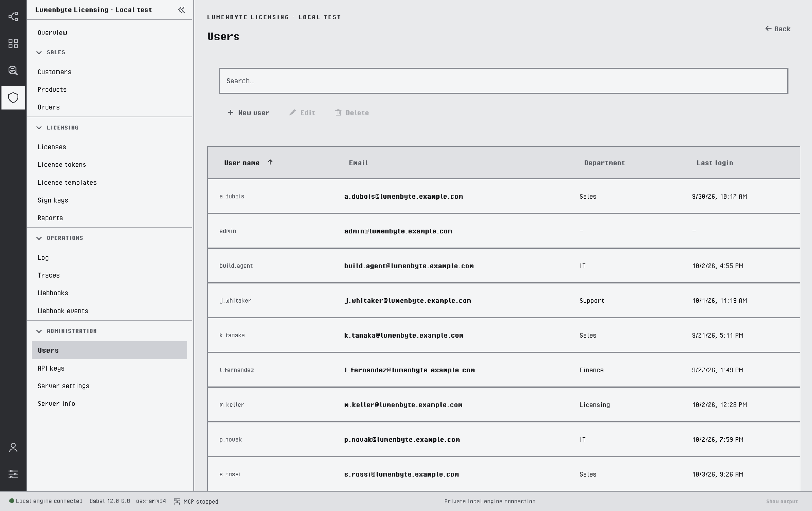Click p.novak last login 10/2/26, 7:59 PM

(717, 439)
